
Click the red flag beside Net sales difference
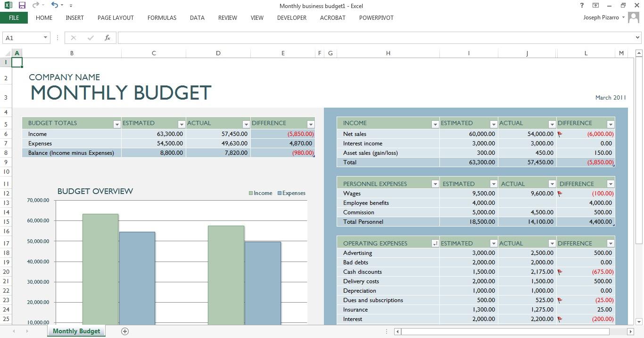[559, 134]
